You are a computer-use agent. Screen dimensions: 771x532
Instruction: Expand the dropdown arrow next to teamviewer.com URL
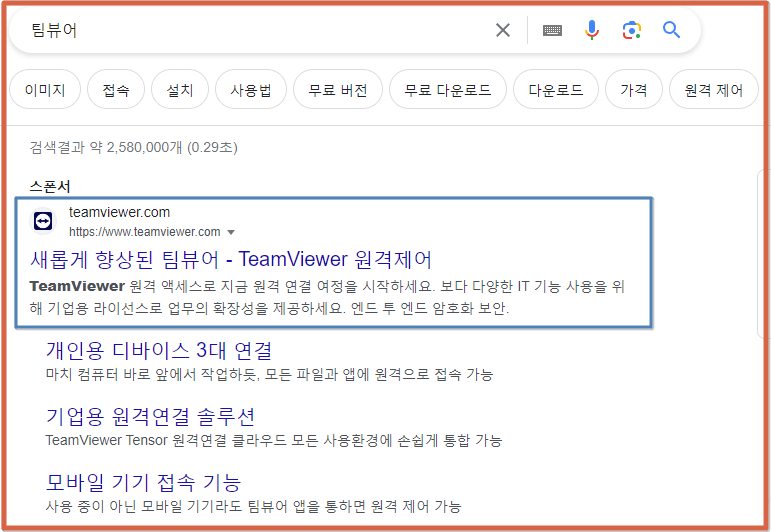coord(231,232)
